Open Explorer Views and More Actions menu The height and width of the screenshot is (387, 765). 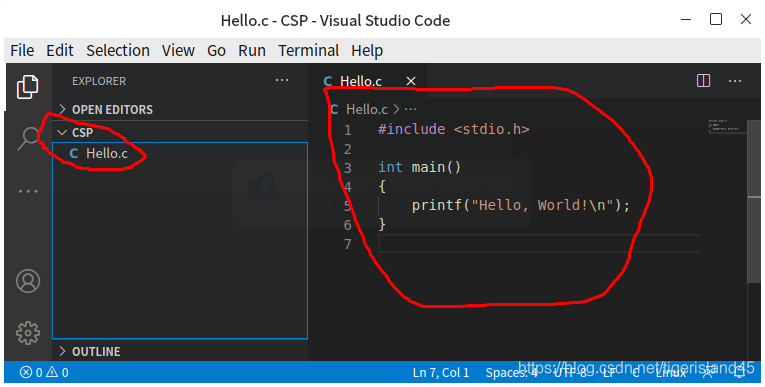click(x=282, y=80)
